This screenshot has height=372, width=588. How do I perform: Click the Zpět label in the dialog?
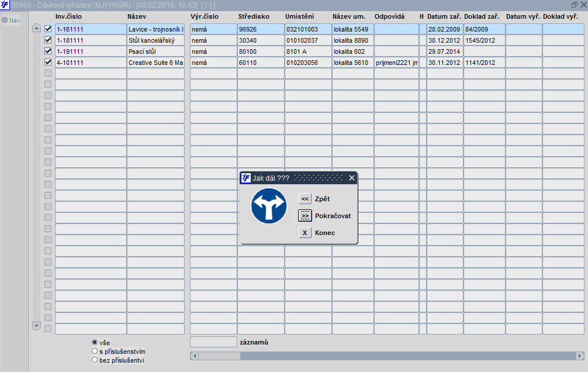click(x=322, y=199)
